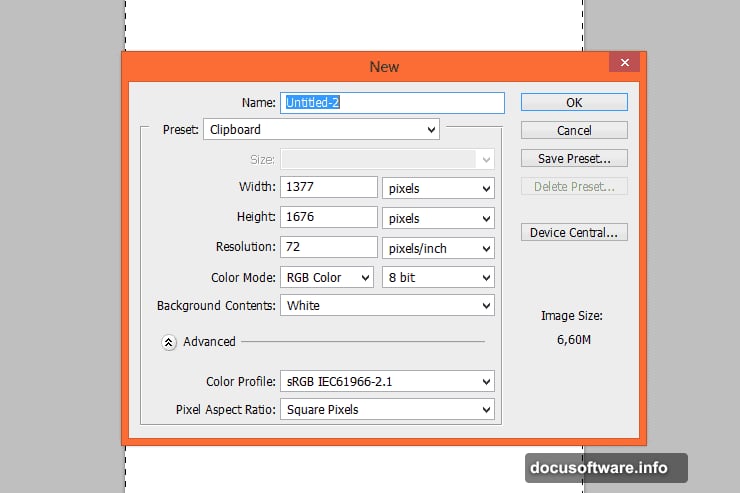Viewport: 740px width, 493px height.
Task: Select the Color Mode RGB Color dropdown
Action: click(x=326, y=277)
